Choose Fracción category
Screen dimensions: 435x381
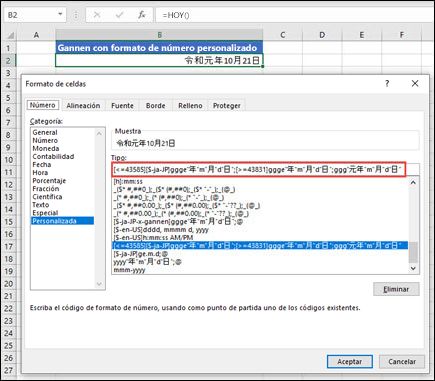tap(46, 189)
